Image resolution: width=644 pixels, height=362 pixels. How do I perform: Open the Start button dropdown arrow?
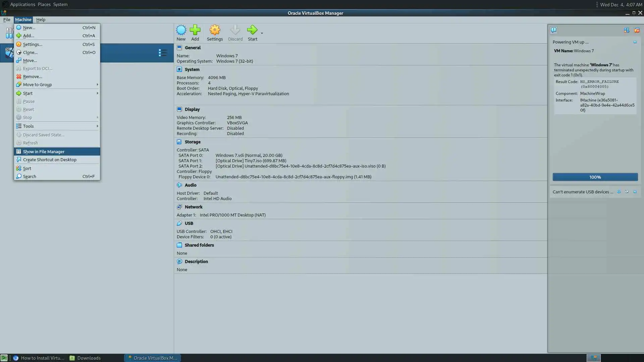coord(262,33)
